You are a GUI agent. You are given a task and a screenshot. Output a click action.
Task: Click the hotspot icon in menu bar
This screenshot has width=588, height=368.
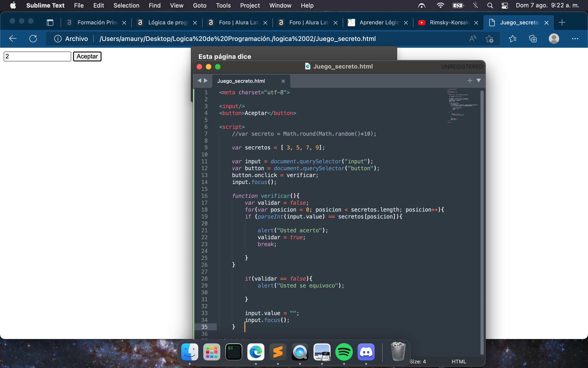(x=421, y=5)
